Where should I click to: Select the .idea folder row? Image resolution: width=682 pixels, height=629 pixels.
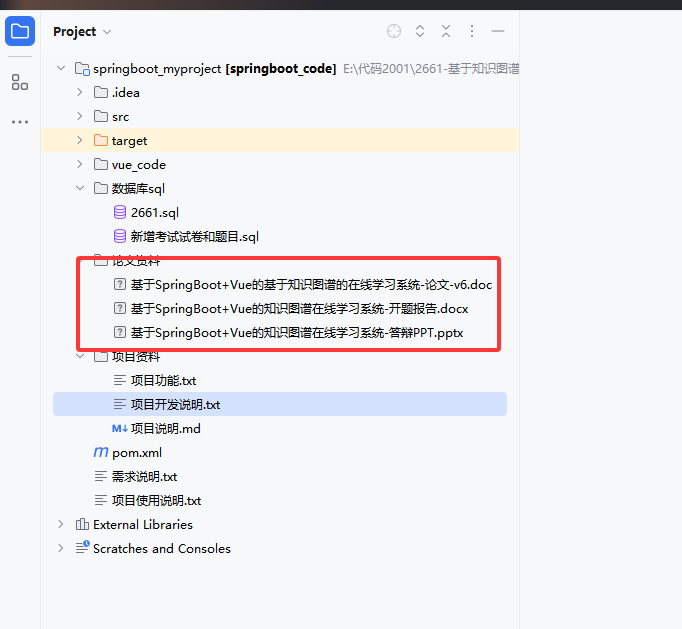point(280,92)
